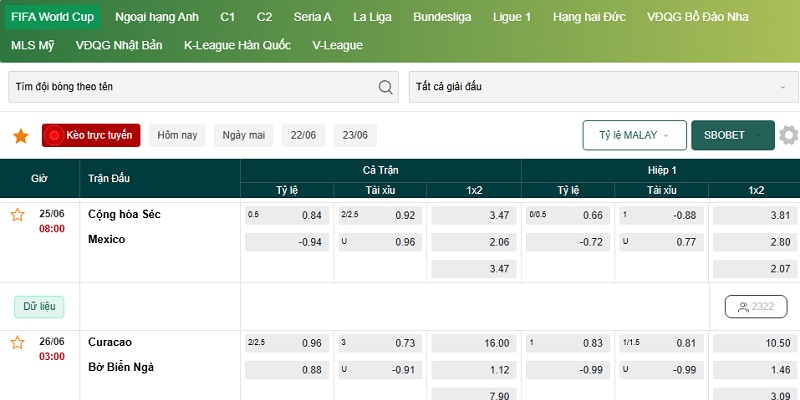Click the Bờ Biển Ngà team name
The width and height of the screenshot is (800, 400).
tap(121, 367)
